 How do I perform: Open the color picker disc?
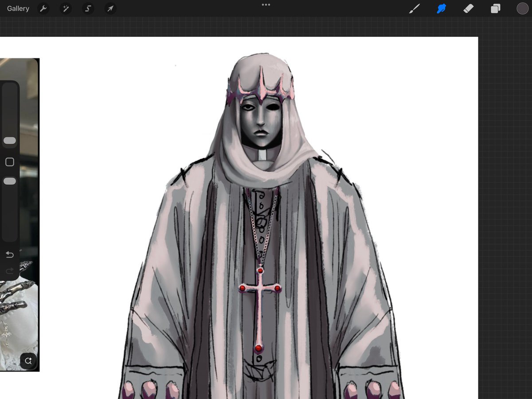pyautogui.click(x=522, y=8)
